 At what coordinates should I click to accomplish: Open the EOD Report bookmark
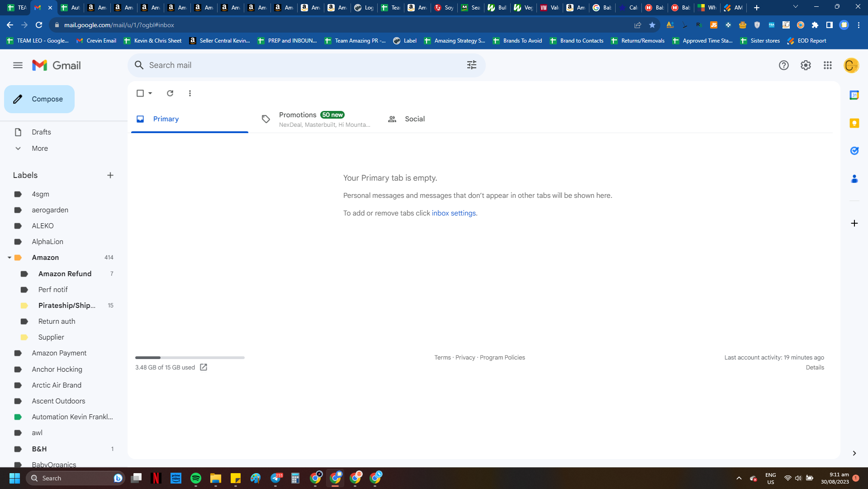click(x=806, y=41)
